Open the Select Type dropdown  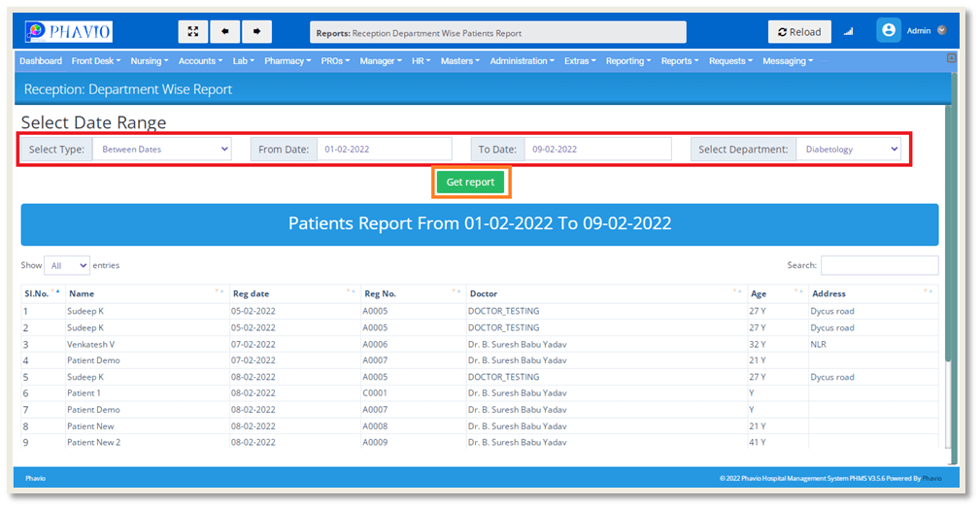coord(162,150)
